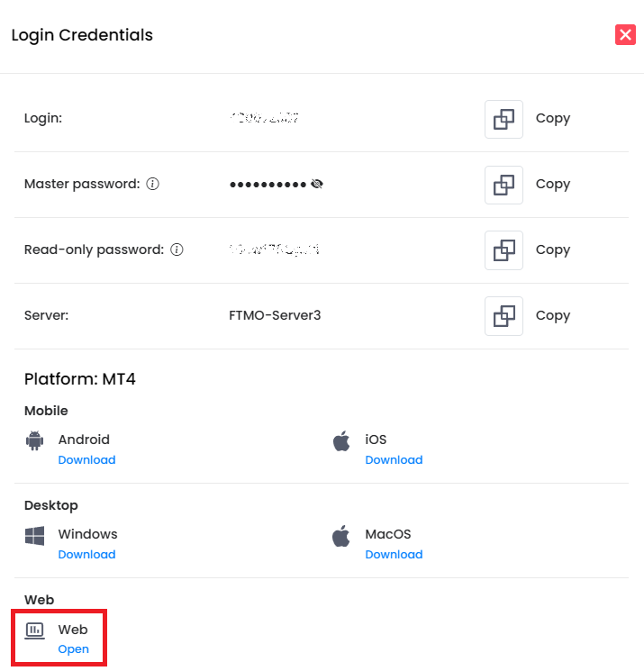Click the Apple icon next to iOS
Image resolution: width=644 pixels, height=671 pixels.
(x=341, y=441)
